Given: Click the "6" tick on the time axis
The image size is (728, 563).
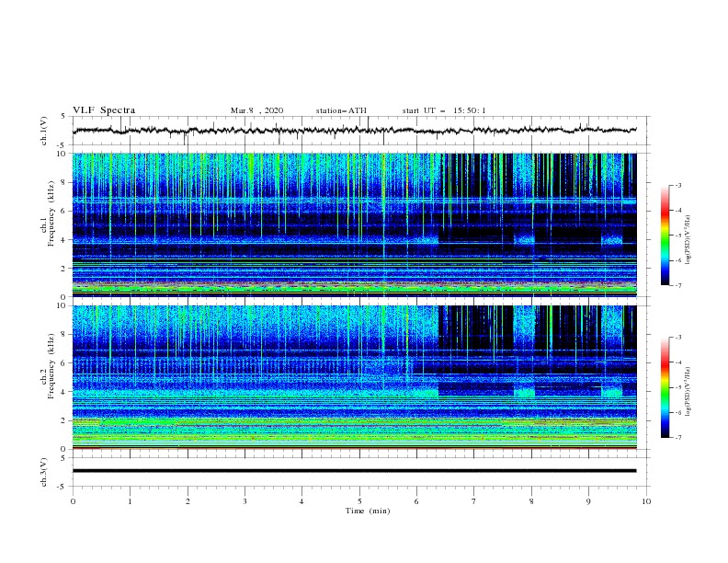Looking at the screenshot, I should pos(416,501).
